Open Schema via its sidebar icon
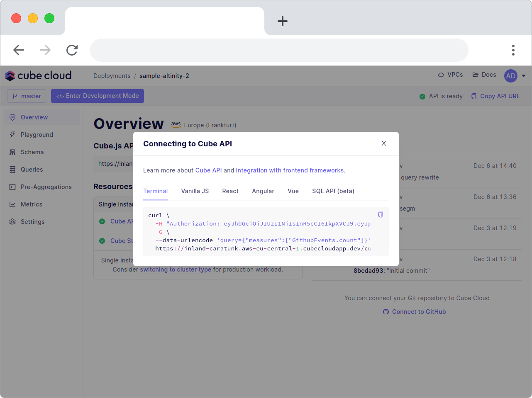Viewport: 532px width, 398px height. (x=12, y=152)
